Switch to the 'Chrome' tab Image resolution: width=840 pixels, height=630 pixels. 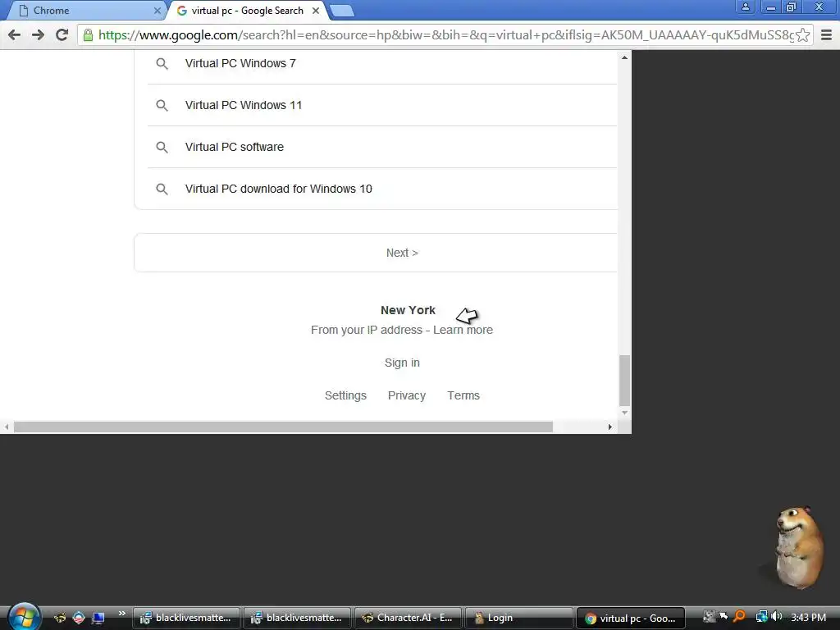(x=85, y=11)
